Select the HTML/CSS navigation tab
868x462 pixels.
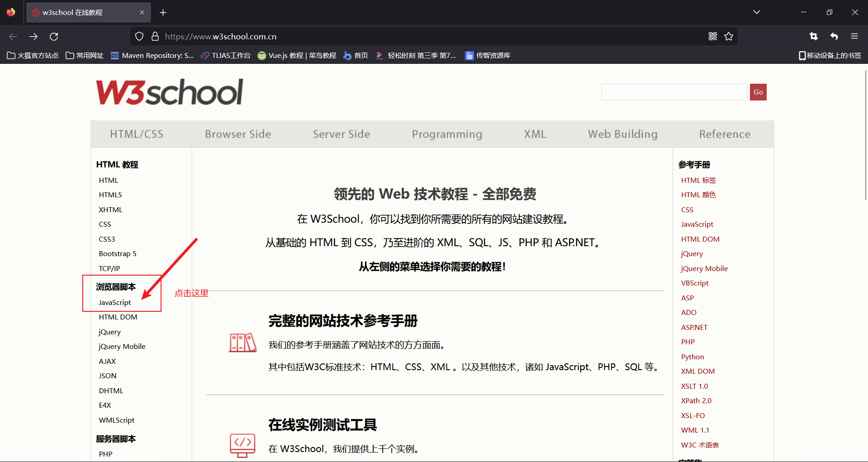136,134
